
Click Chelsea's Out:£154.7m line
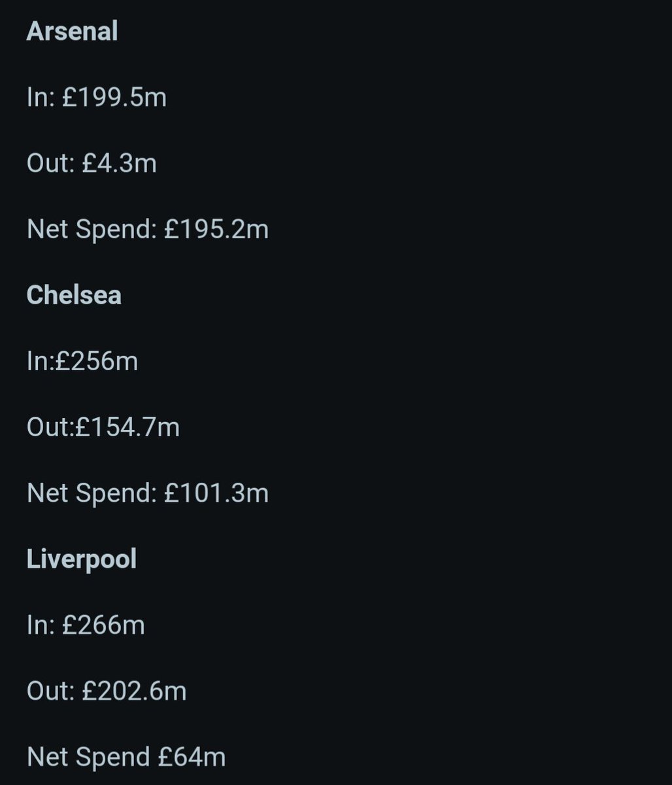[x=103, y=427]
